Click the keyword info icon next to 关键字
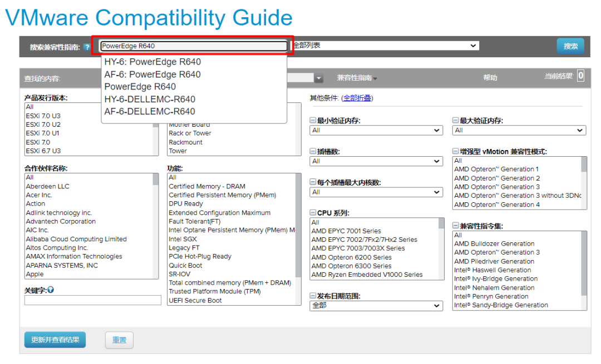The height and width of the screenshot is (364, 601). click(51, 290)
